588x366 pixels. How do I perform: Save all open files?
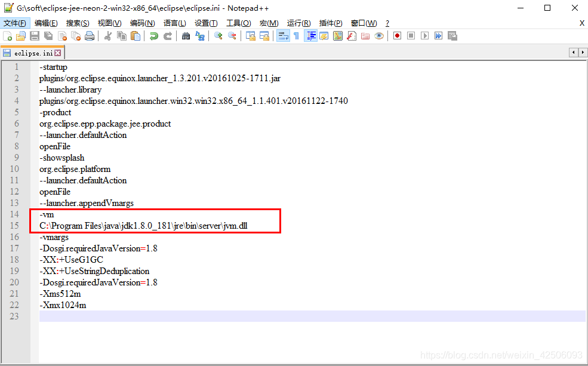tap(47, 36)
